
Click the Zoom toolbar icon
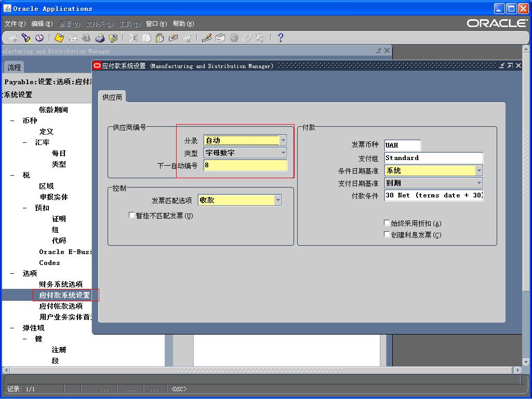pos(220,38)
